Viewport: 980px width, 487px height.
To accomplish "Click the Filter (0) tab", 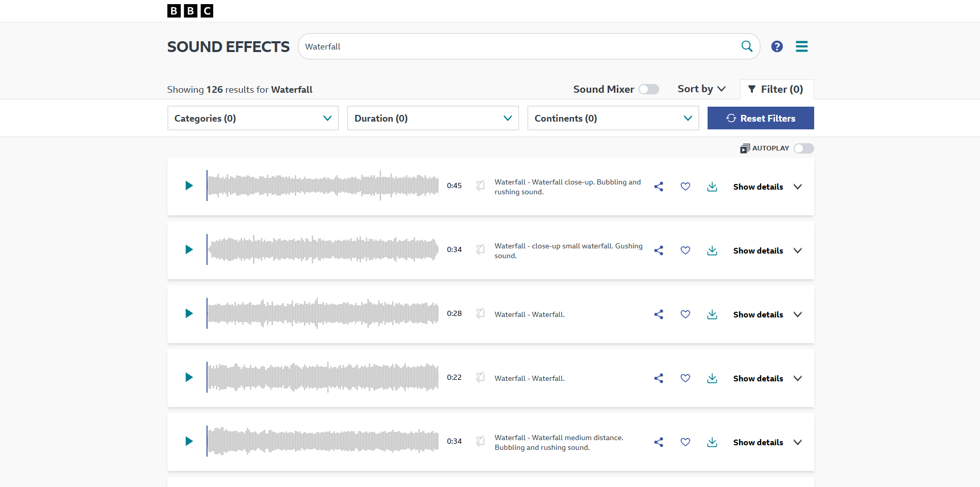I will click(777, 89).
